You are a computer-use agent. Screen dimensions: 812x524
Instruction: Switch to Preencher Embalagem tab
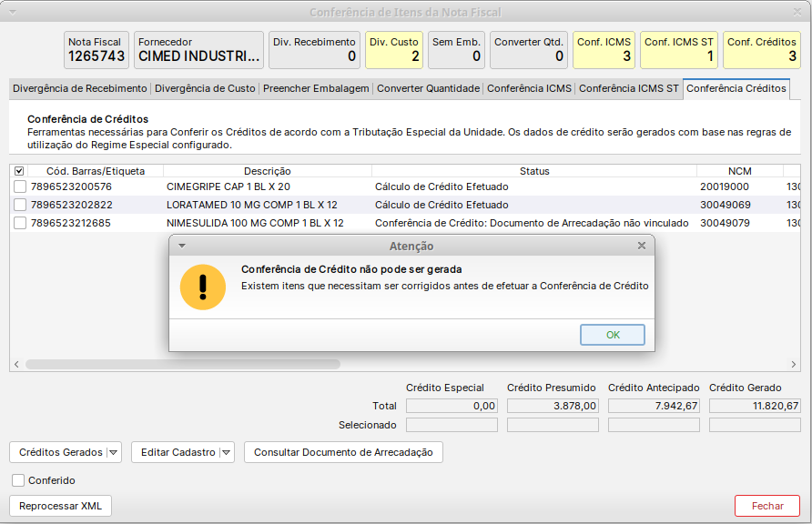click(x=316, y=88)
